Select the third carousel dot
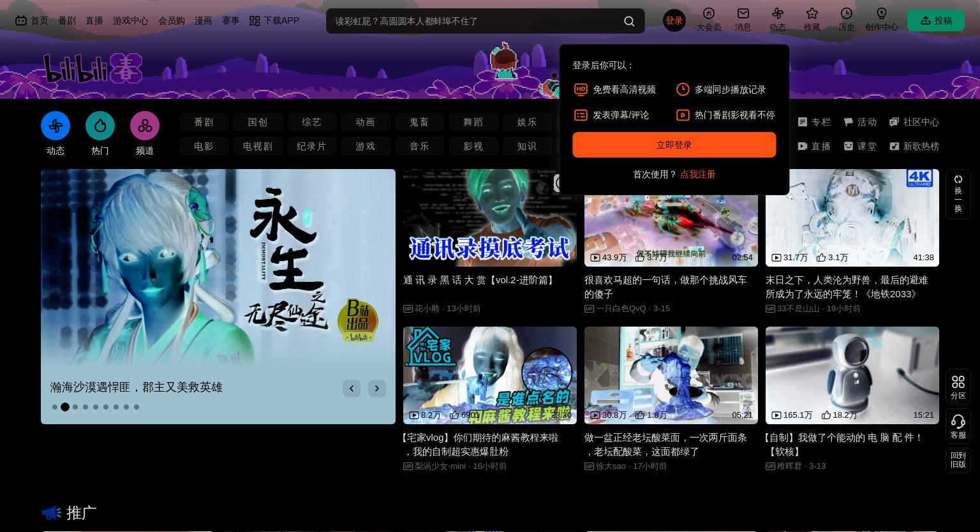This screenshot has width=980, height=532. pos(75,407)
